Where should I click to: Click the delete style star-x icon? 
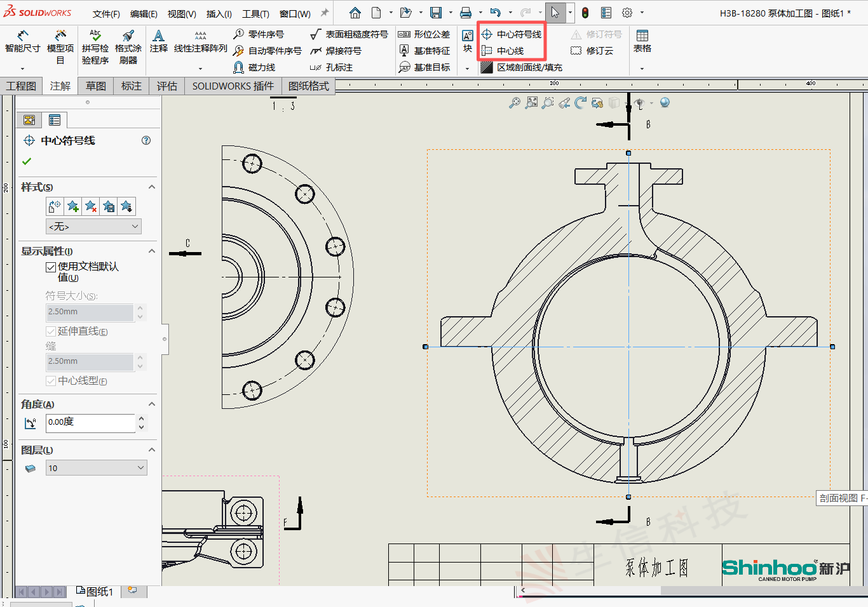tap(91, 206)
